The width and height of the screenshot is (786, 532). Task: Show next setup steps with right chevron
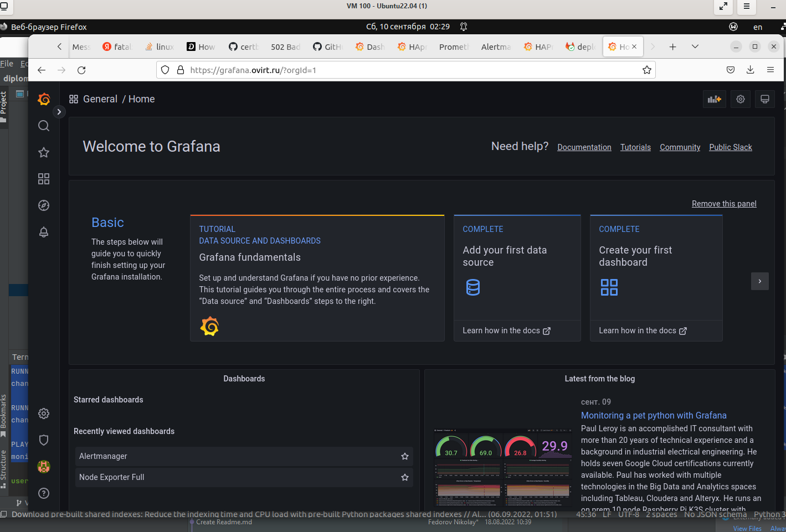tap(760, 281)
